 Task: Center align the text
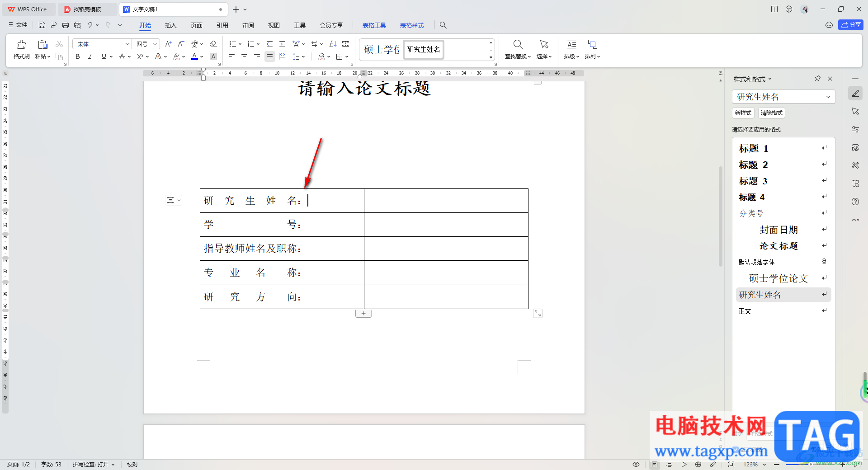tap(244, 56)
